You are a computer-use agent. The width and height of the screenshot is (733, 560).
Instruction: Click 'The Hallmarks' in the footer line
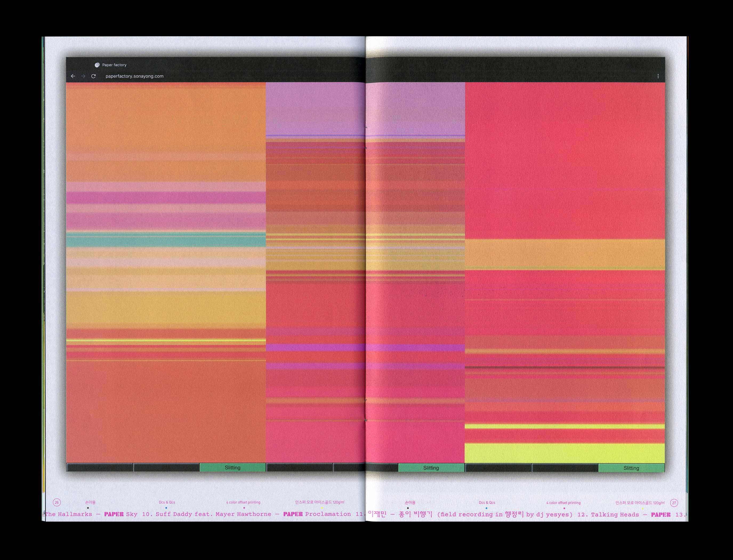(69, 514)
